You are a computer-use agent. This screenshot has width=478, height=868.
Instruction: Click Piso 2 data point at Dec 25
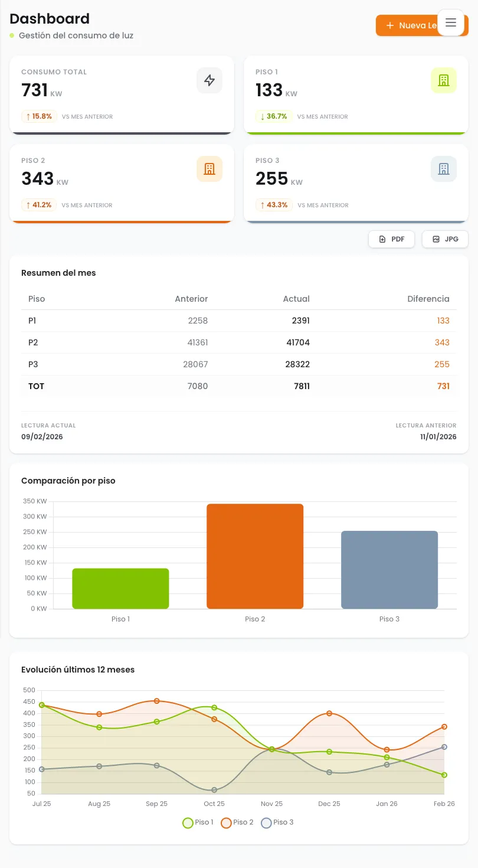[x=329, y=713]
